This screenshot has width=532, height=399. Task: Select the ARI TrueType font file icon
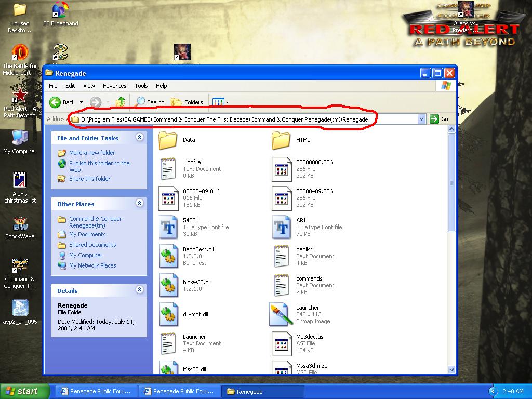(x=281, y=227)
